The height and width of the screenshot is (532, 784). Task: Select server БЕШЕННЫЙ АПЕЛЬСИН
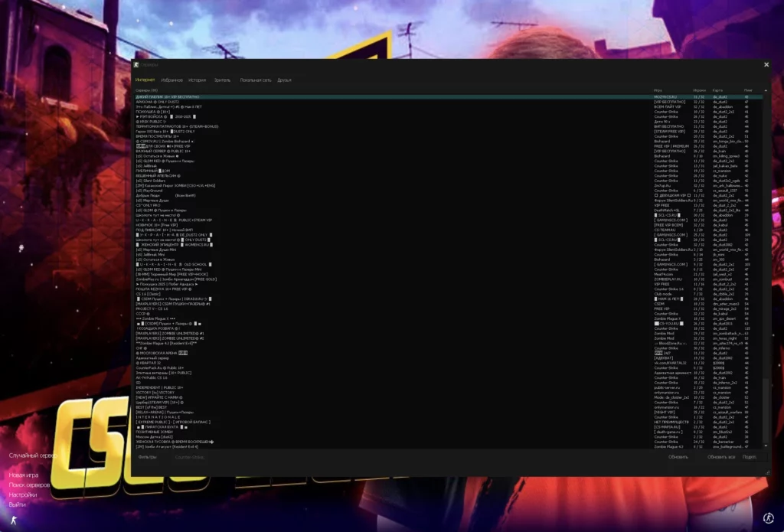(x=449, y=176)
